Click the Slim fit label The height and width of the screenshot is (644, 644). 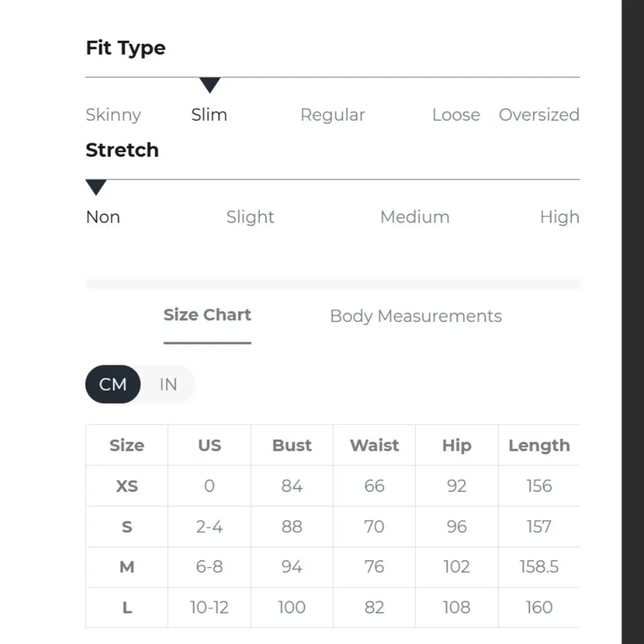pos(209,115)
